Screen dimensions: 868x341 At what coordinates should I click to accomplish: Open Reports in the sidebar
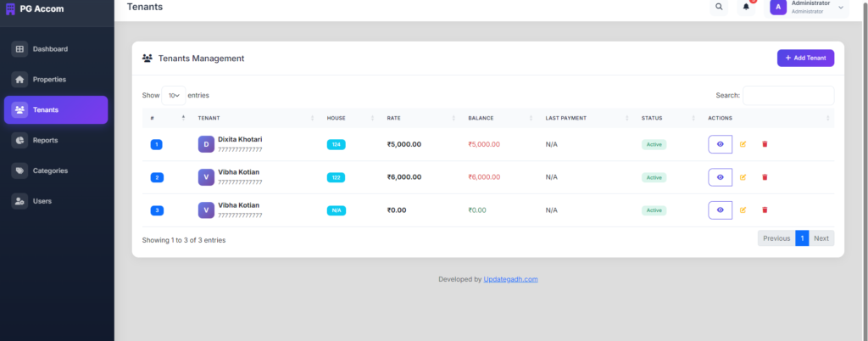click(56, 140)
